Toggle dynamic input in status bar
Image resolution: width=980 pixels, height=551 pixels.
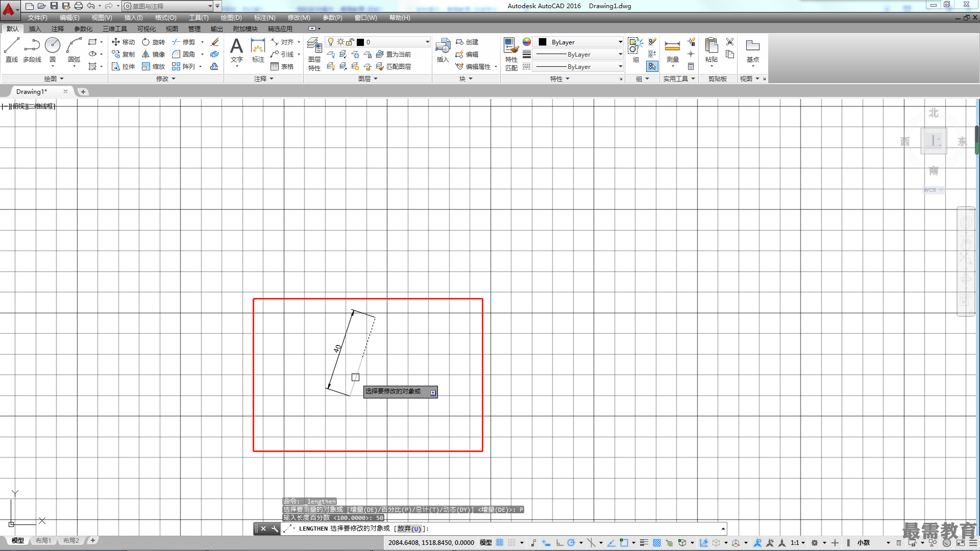point(546,542)
